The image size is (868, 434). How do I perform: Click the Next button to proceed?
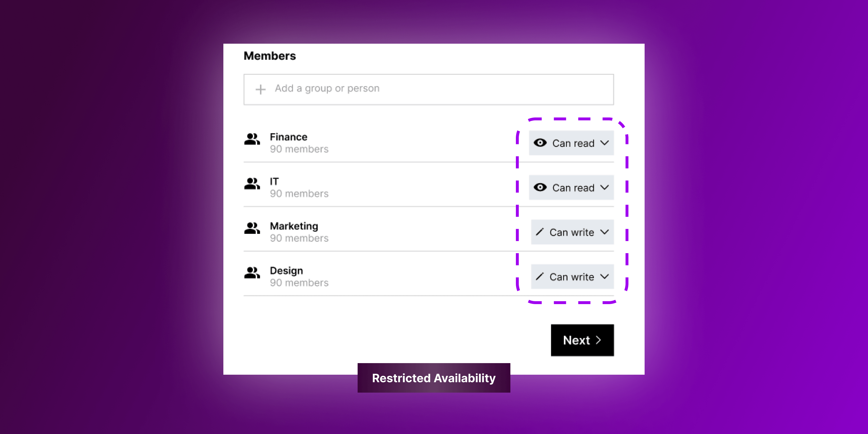[582, 340]
